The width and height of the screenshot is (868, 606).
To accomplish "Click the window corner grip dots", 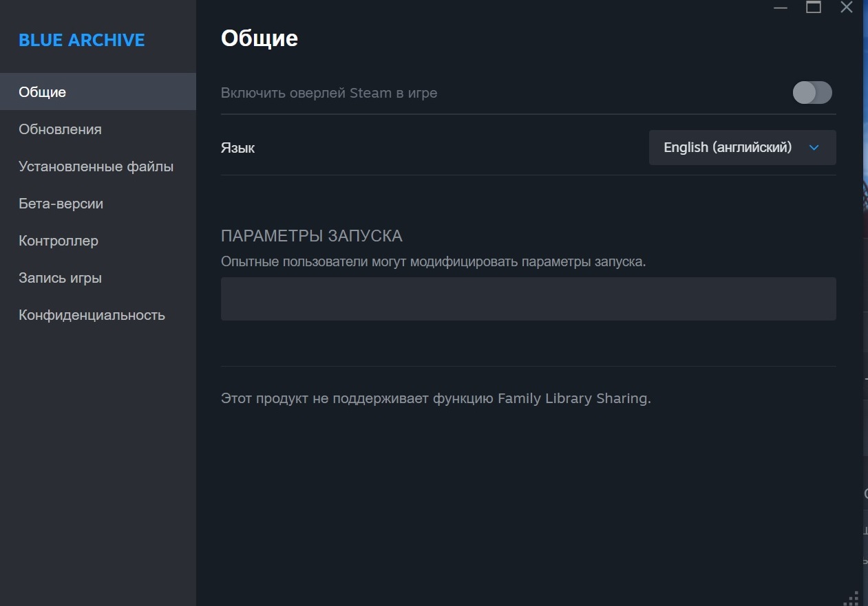I will pyautogui.click(x=852, y=598).
